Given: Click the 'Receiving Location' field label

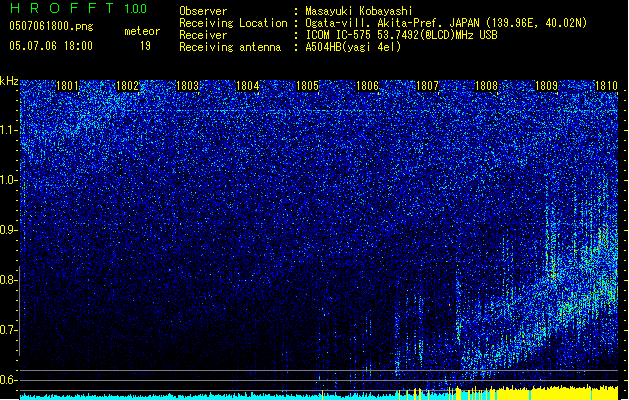Looking at the screenshot, I should (x=233, y=23).
